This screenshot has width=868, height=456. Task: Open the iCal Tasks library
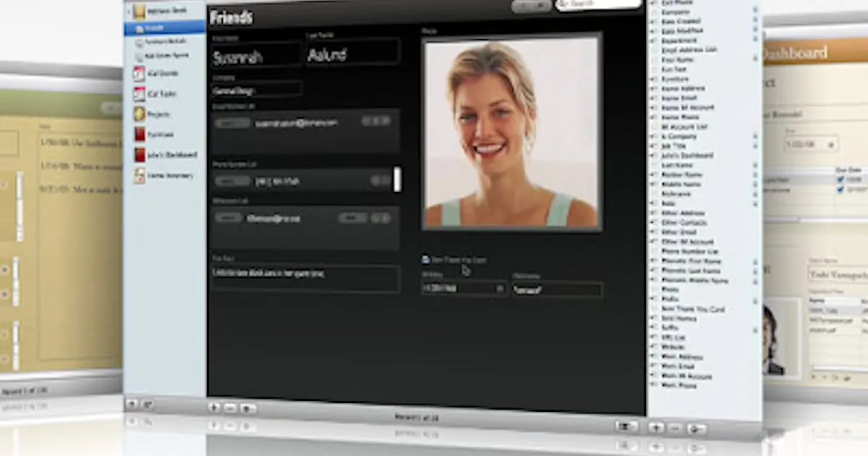pyautogui.click(x=161, y=93)
